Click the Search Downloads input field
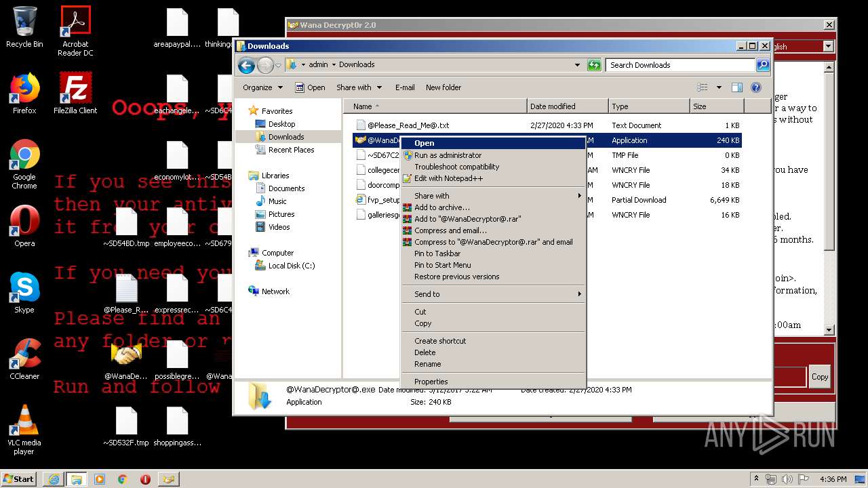Image resolution: width=868 pixels, height=488 pixels. pyautogui.click(x=680, y=65)
